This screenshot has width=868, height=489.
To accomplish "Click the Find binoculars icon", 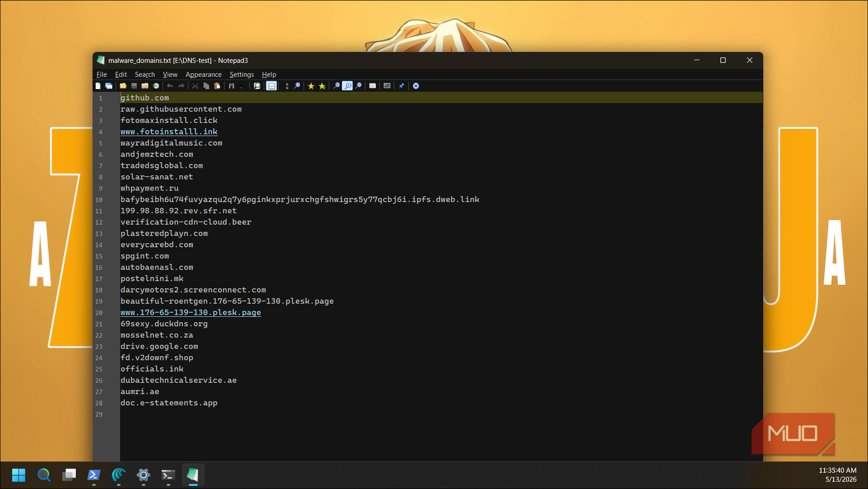I will (231, 86).
